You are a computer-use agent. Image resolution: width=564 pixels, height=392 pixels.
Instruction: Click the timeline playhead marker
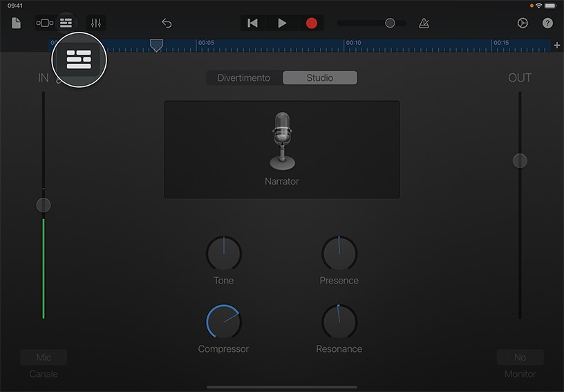click(x=156, y=45)
